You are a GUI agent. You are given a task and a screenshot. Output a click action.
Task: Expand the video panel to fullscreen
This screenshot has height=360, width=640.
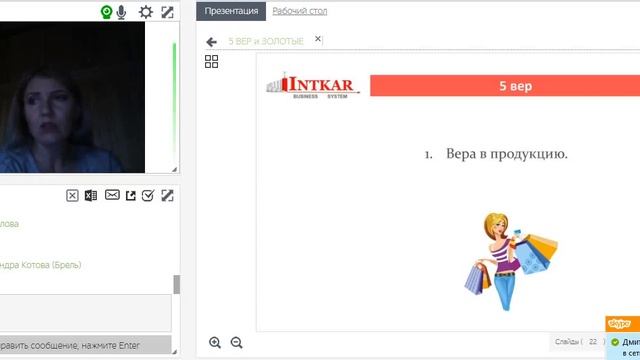167,12
